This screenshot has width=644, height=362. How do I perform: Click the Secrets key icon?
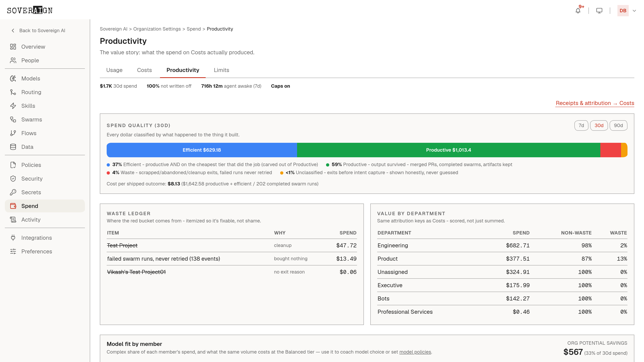[x=13, y=192]
